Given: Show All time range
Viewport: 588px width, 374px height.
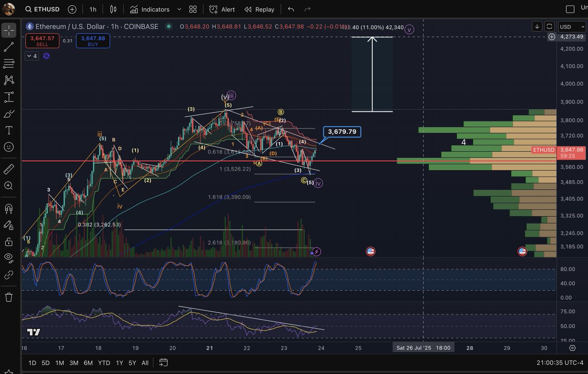Looking at the screenshot, I should 145,363.
